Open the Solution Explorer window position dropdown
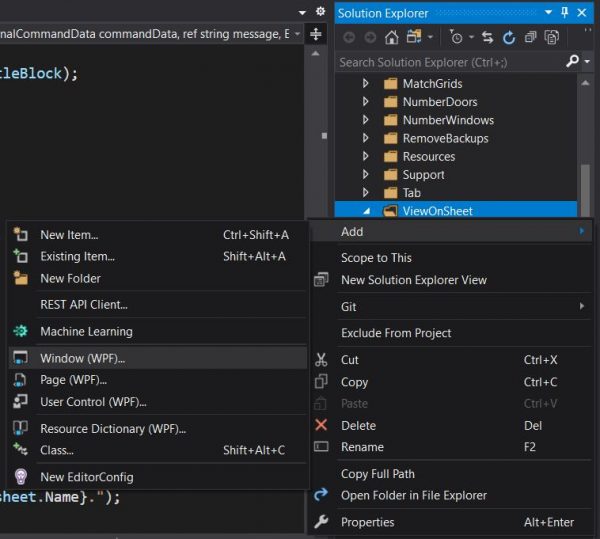Image resolution: width=600 pixels, height=539 pixels. [x=547, y=12]
